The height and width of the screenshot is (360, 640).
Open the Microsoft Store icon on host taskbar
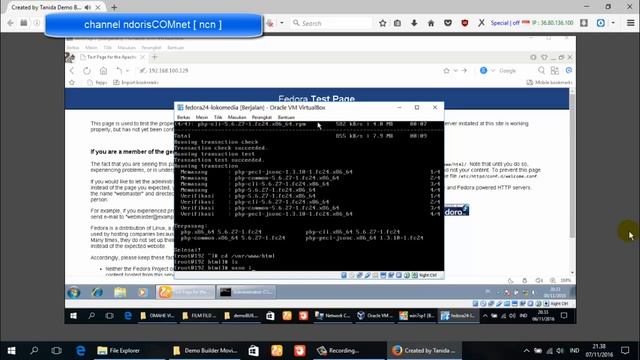click(x=253, y=351)
